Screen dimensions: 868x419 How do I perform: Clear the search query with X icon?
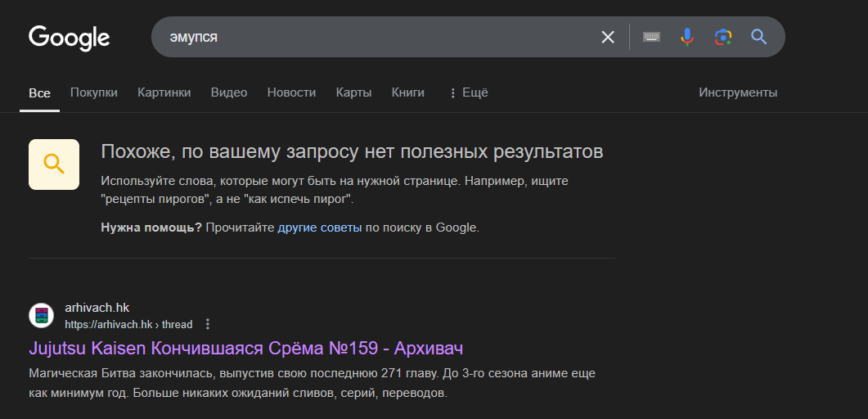click(608, 37)
